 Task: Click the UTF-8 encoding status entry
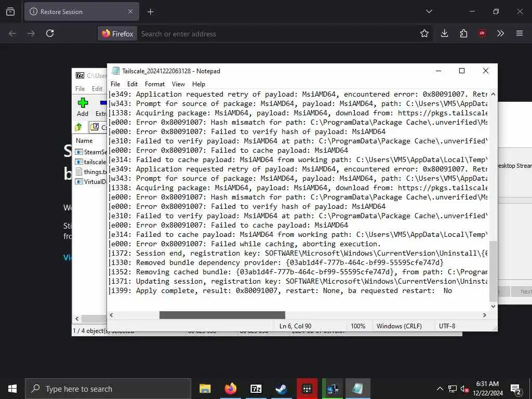[447, 326]
